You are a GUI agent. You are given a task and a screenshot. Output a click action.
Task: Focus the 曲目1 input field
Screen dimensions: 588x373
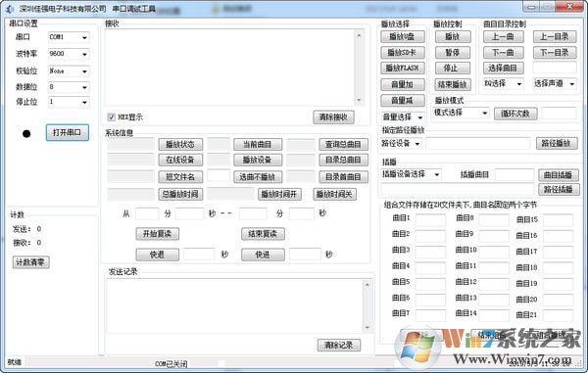pos(430,220)
